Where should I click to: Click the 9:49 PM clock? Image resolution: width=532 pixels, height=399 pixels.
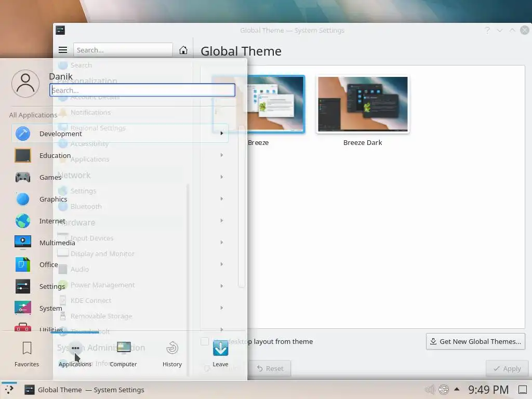(488, 390)
